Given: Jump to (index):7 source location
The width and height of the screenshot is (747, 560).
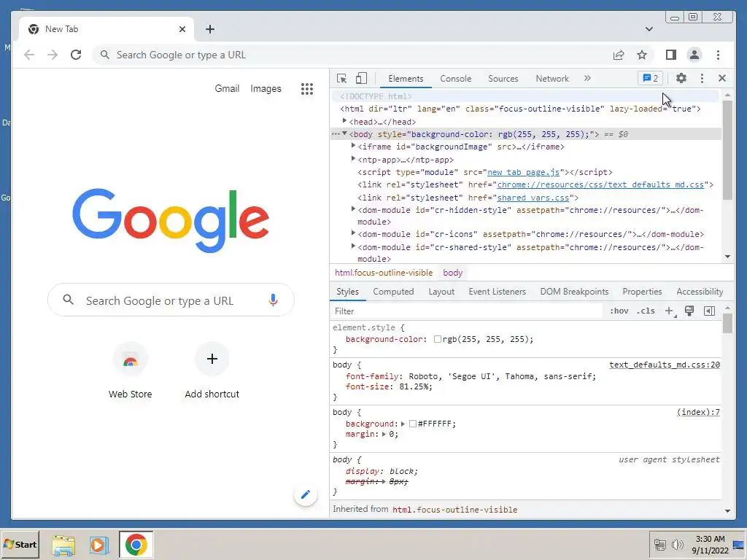Looking at the screenshot, I should click(x=698, y=413).
